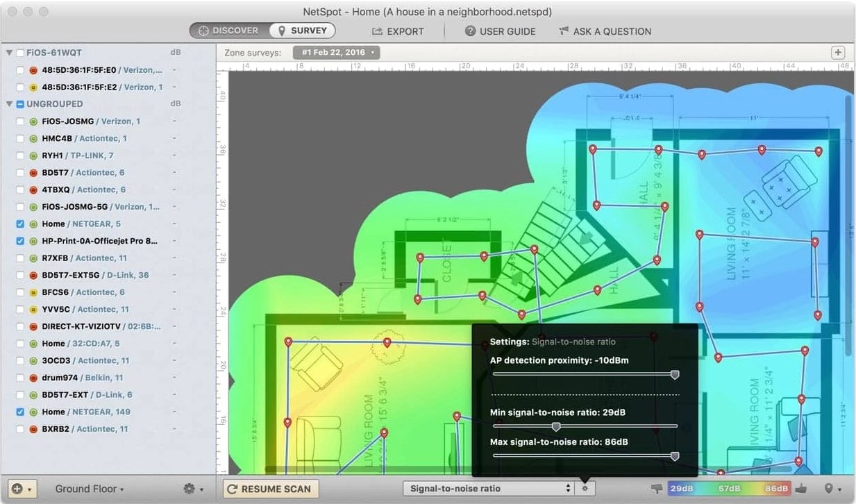Click the thumbs-down weak signal icon

[657, 489]
